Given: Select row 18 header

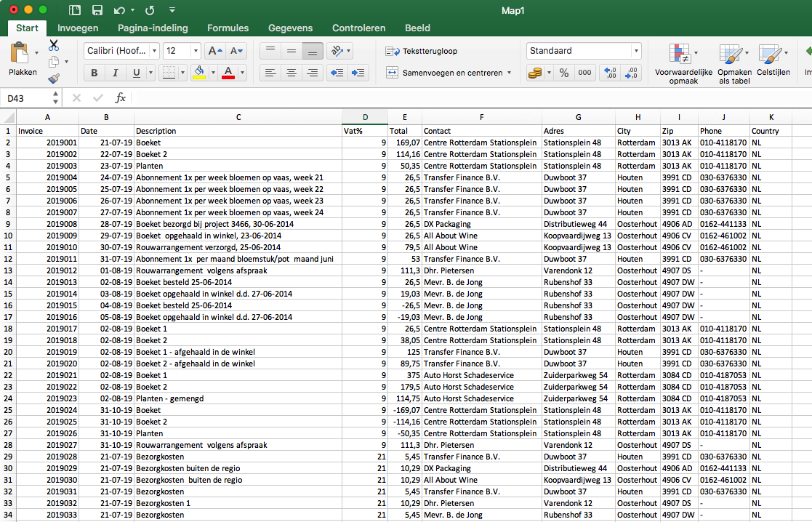Looking at the screenshot, I should 8,329.
